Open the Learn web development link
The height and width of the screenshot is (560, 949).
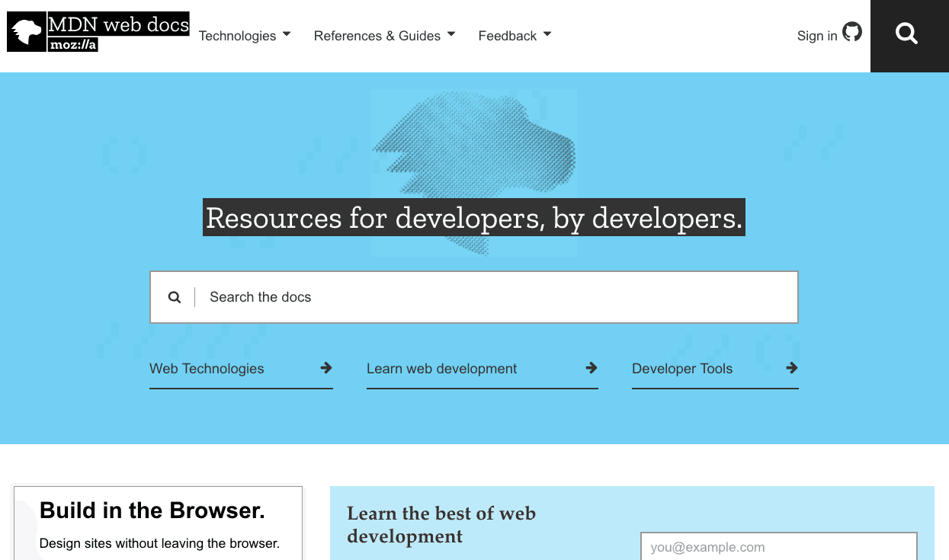(x=442, y=369)
